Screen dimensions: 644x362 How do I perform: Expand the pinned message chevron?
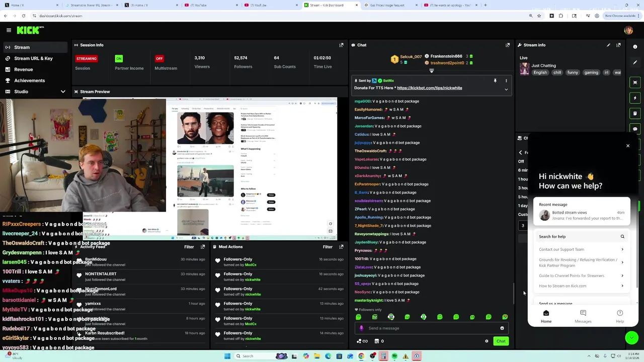tap(506, 89)
